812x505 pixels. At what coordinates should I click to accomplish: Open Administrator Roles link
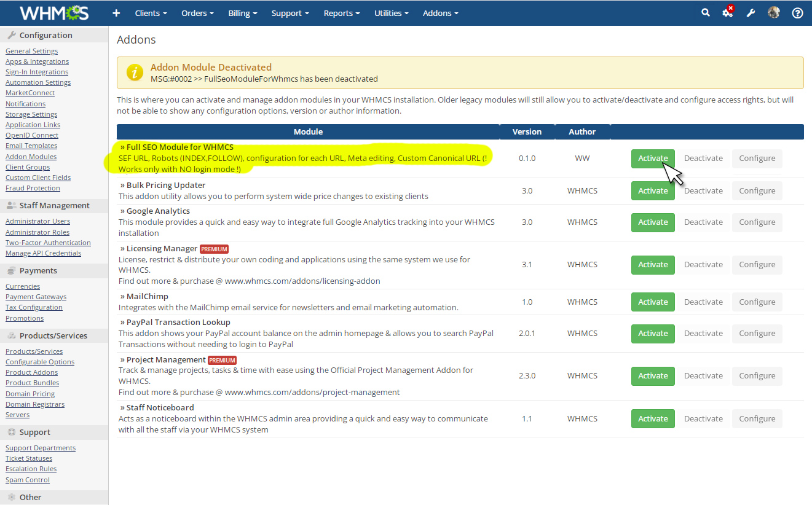point(37,232)
